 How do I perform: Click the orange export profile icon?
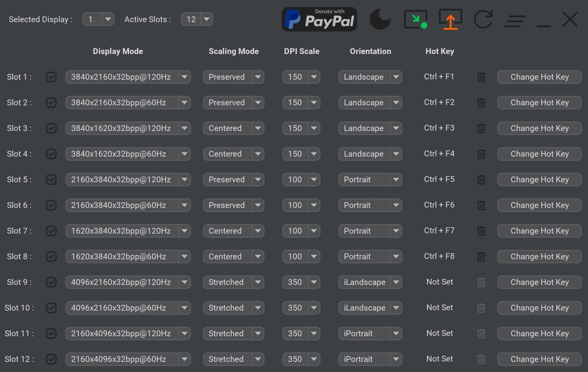tap(450, 19)
